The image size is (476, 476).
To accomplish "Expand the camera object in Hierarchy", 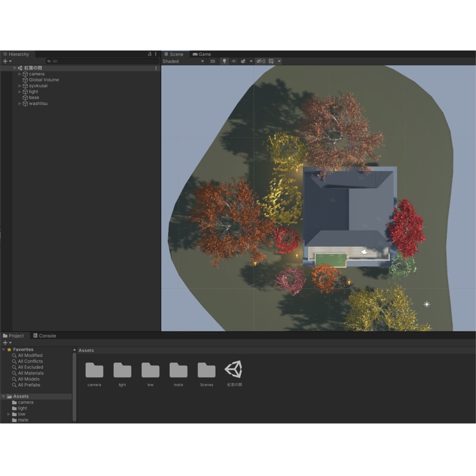I will [20, 74].
